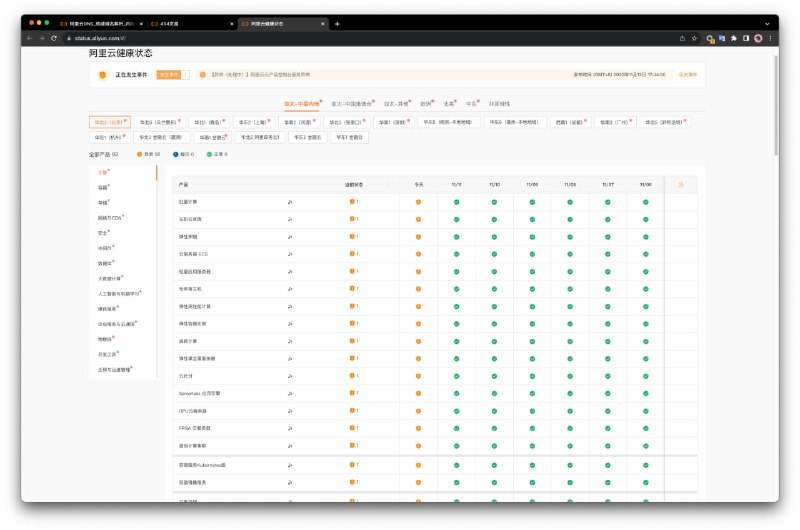Select the 西南1 (成都) region button

[570, 122]
